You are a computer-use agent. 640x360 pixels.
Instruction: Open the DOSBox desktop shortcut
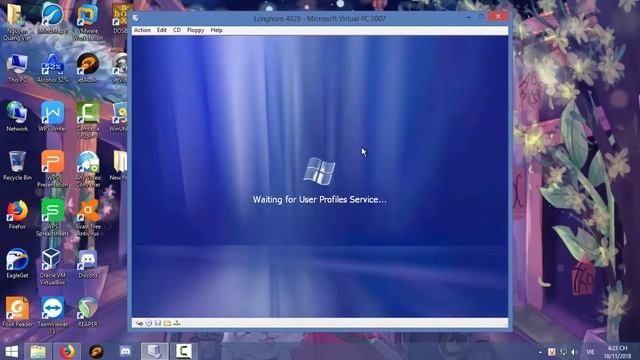[x=120, y=19]
